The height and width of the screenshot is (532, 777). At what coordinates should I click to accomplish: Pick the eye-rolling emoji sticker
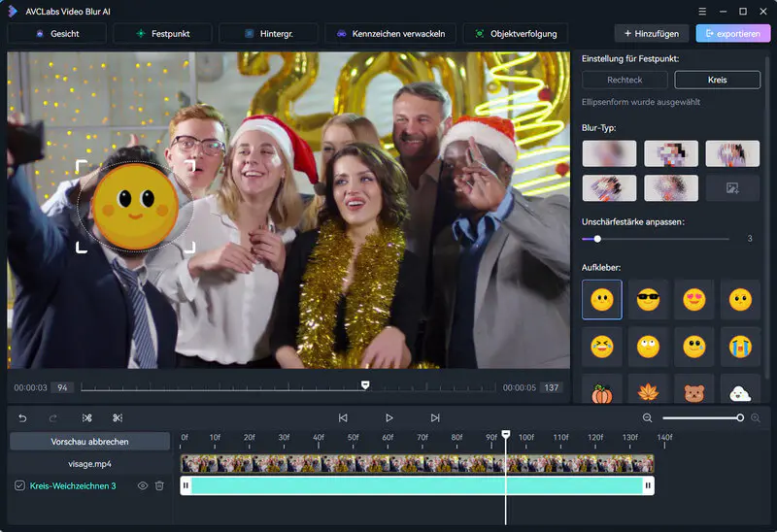[648, 347]
